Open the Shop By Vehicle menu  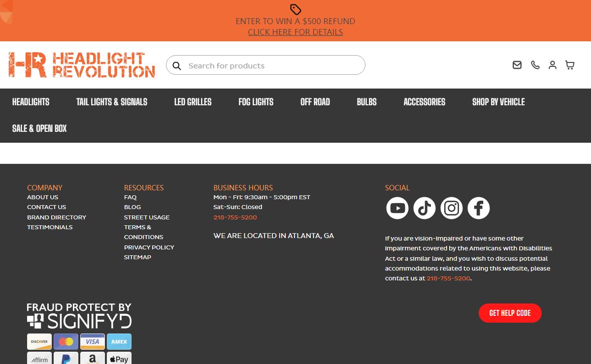tap(498, 102)
